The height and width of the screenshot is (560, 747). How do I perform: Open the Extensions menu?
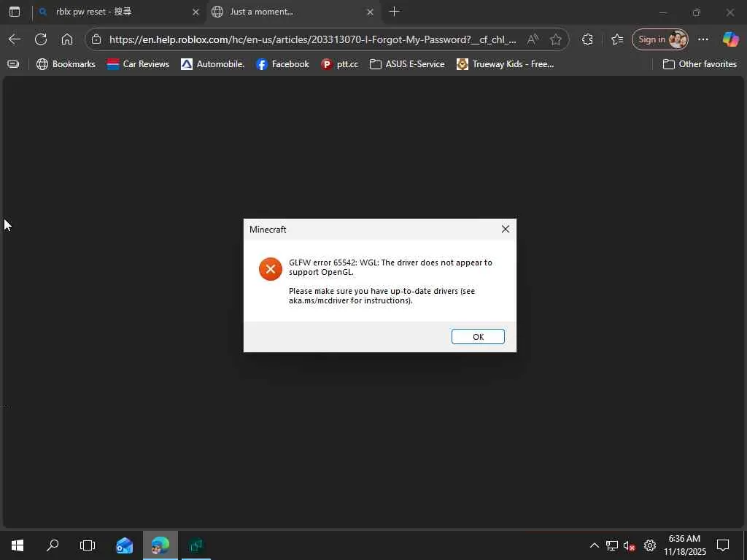[587, 39]
